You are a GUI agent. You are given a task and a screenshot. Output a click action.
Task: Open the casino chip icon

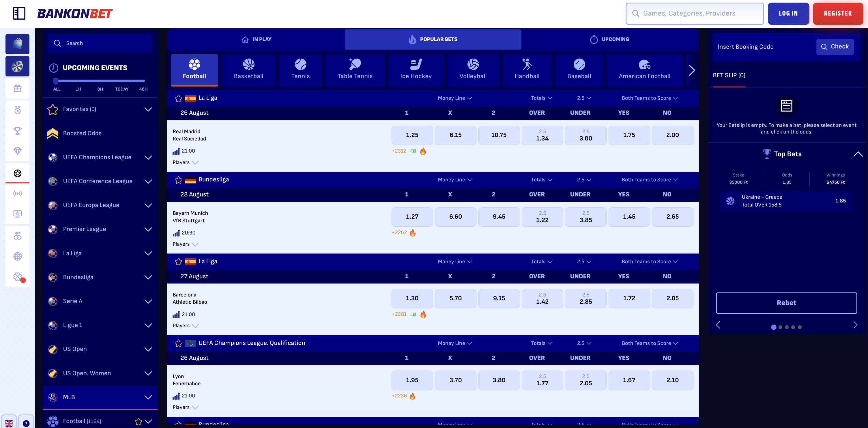[x=18, y=256]
